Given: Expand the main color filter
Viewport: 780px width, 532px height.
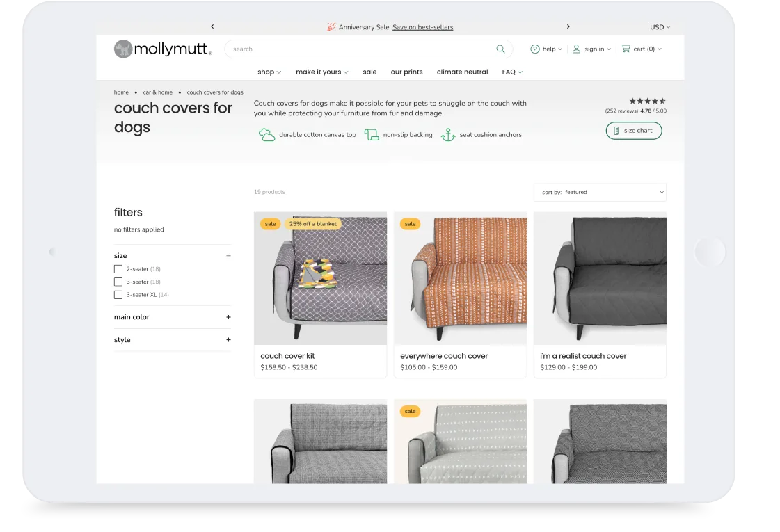Looking at the screenshot, I should click(228, 317).
